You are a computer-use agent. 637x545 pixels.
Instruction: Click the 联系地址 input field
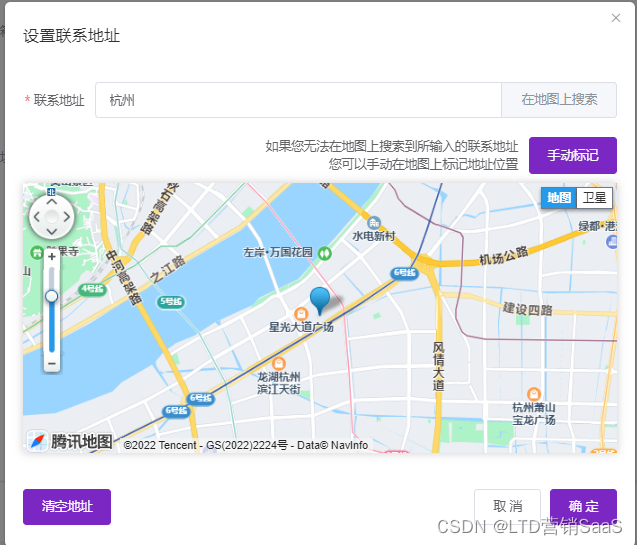coord(298,100)
